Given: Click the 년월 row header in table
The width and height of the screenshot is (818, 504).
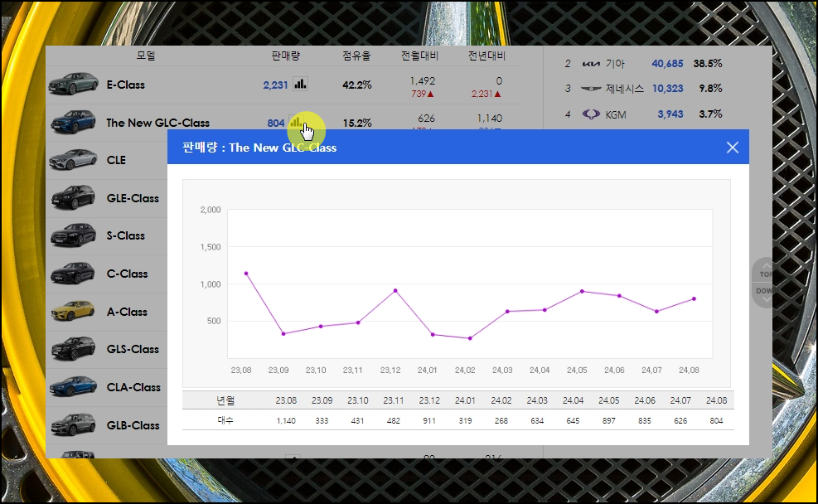Looking at the screenshot, I should 226,400.
